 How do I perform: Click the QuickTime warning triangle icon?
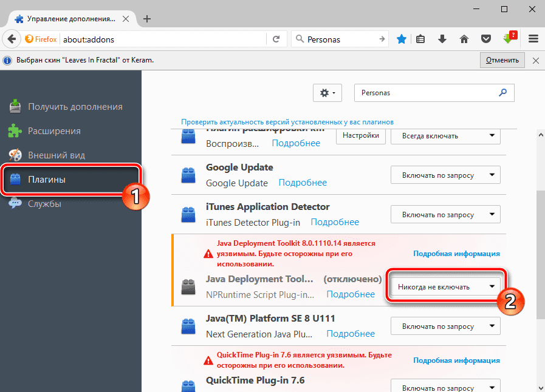(208, 360)
